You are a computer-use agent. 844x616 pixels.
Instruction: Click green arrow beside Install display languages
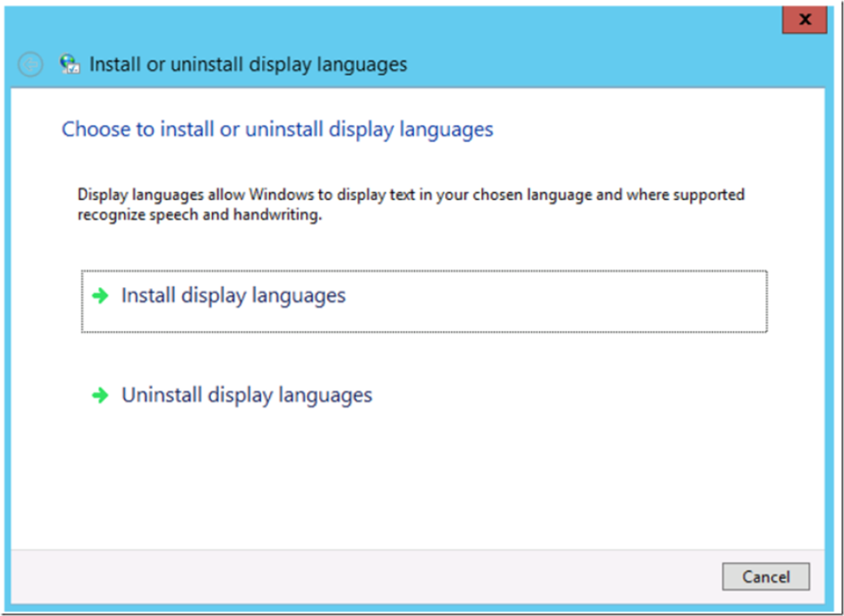point(101,296)
